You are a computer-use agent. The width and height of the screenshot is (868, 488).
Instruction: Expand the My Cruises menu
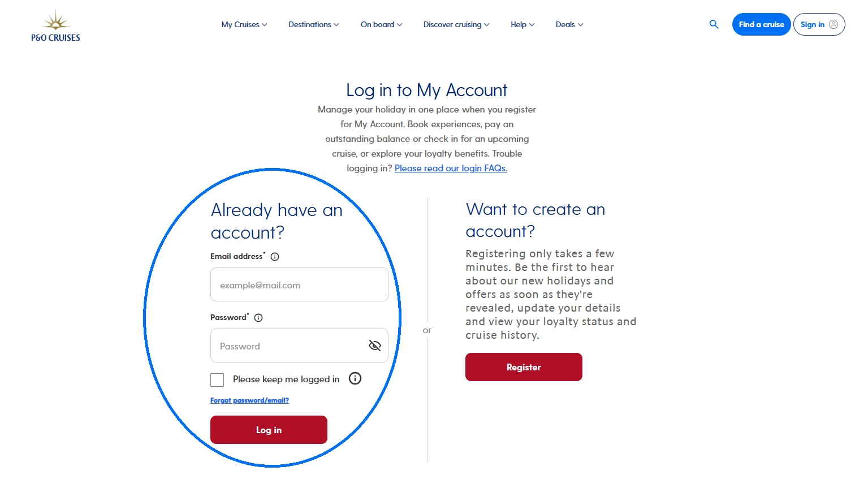[244, 24]
